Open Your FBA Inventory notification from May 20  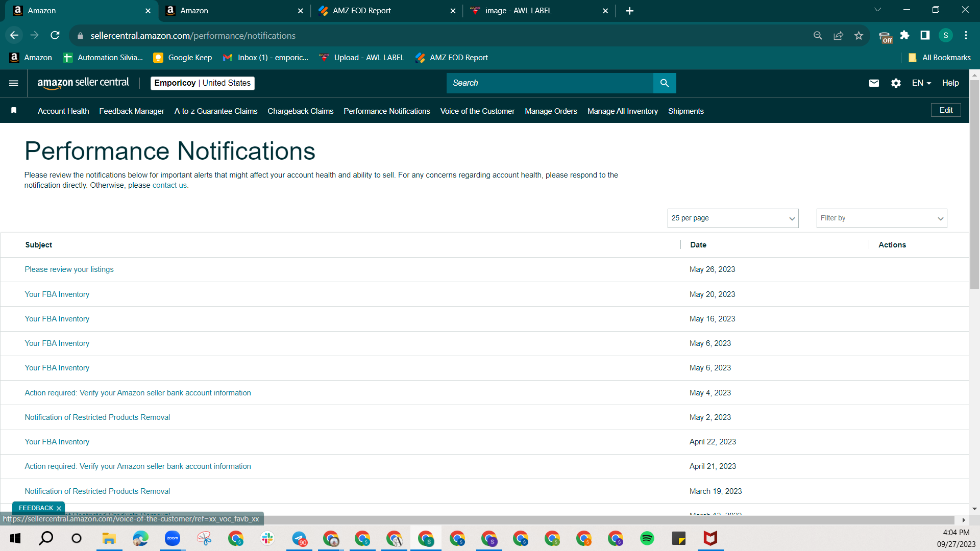(x=57, y=294)
